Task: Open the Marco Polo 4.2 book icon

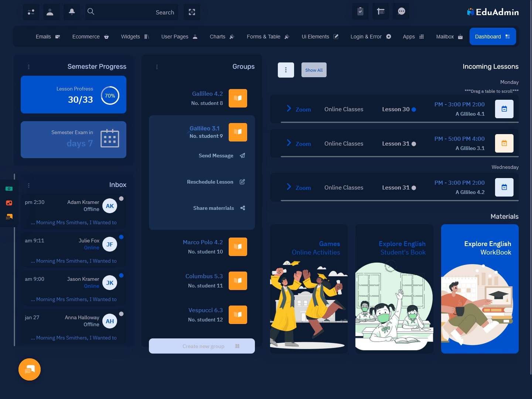Action: point(238,247)
